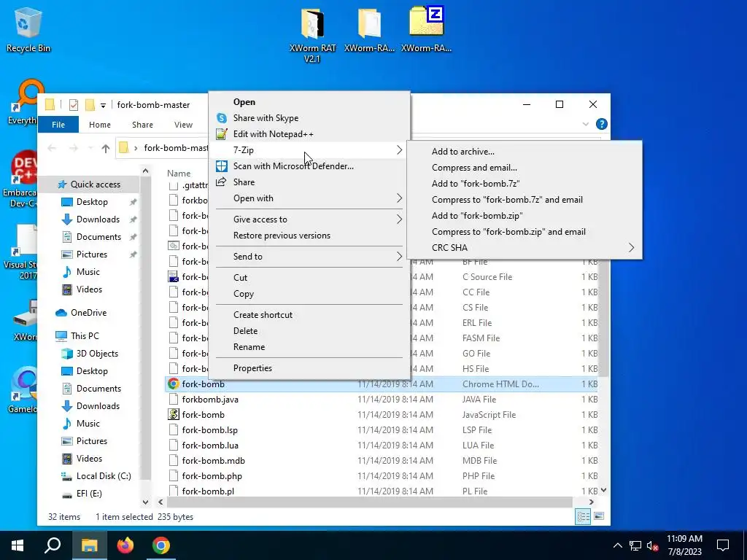747x560 pixels.
Task: Open OneDrive in navigation pane
Action: tap(88, 313)
